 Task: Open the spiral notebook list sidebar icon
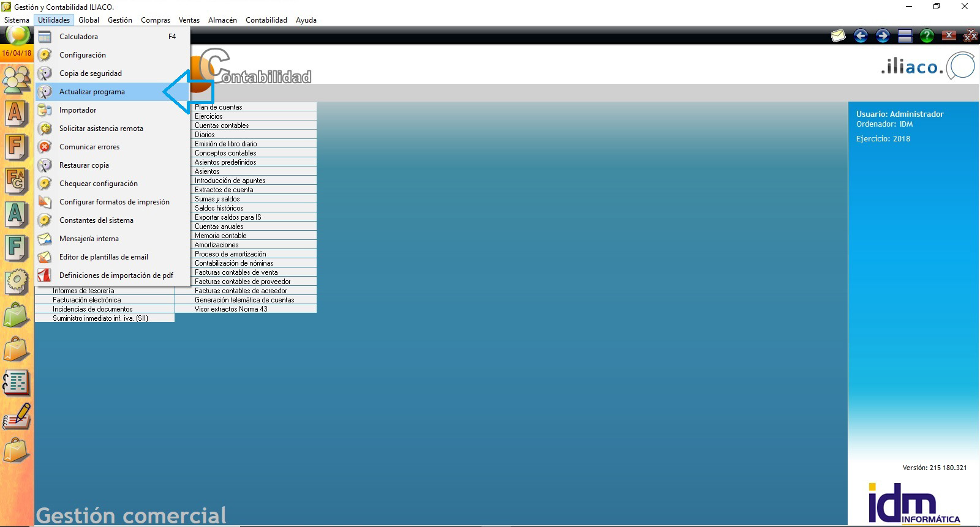[17, 383]
